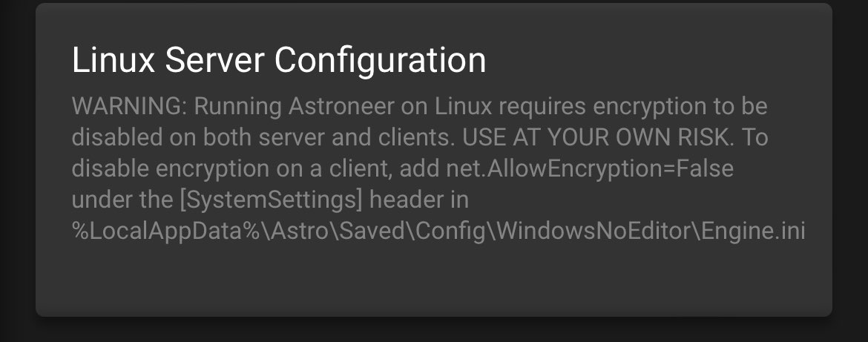Click the net.AllowEncryption=False setting text
The height and width of the screenshot is (342, 868).
[590, 168]
